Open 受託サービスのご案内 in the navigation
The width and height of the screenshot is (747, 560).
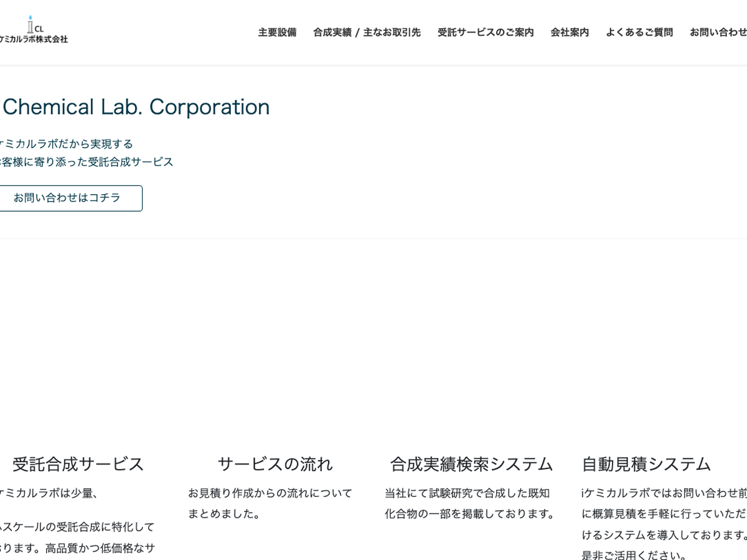(x=486, y=32)
